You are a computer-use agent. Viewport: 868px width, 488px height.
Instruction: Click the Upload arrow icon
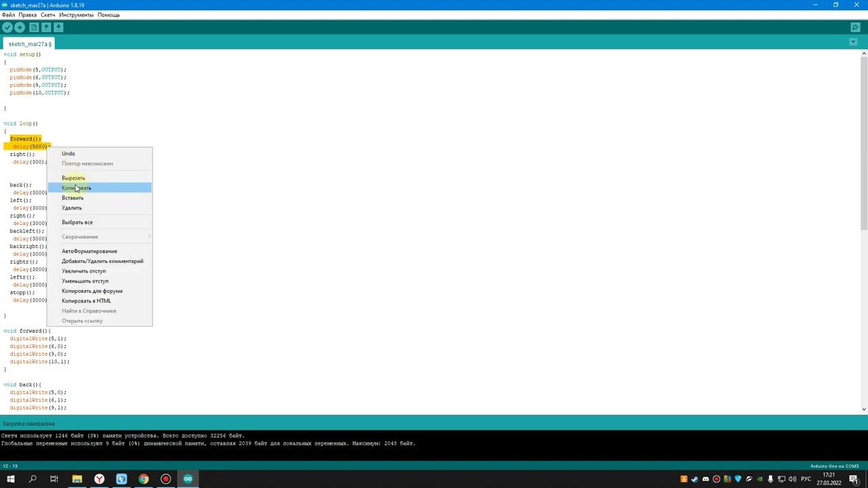20,27
